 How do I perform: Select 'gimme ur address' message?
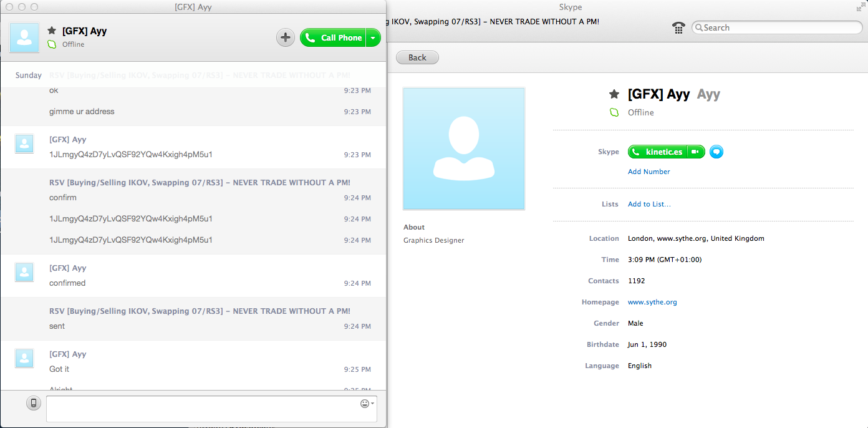82,112
